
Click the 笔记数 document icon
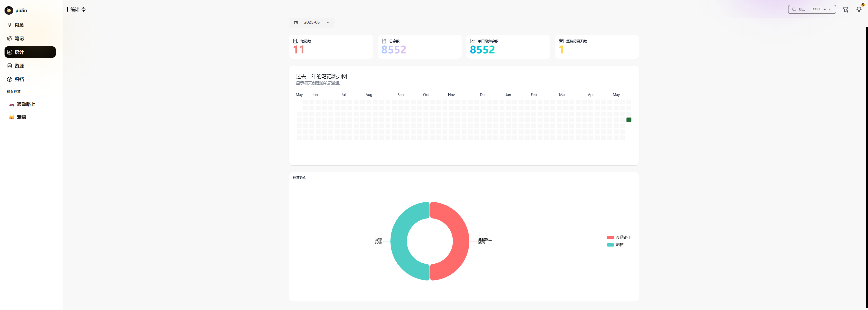(x=295, y=41)
